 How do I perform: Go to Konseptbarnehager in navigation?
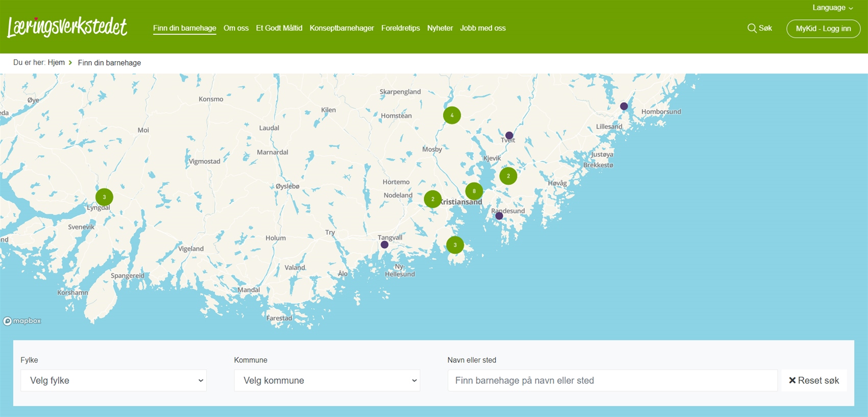click(342, 28)
